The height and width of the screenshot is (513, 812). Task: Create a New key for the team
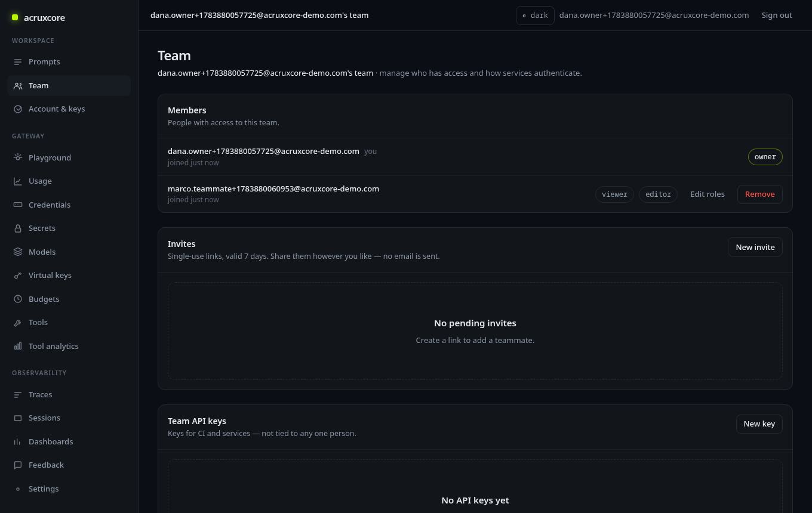coord(759,424)
